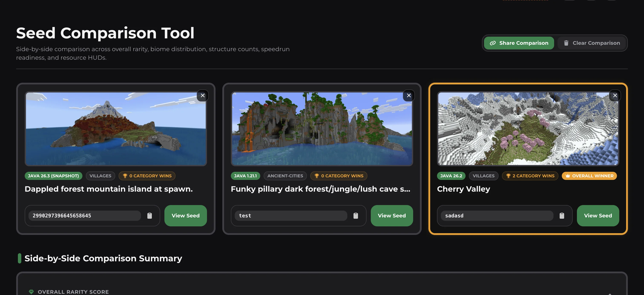
Task: Copy the 'test' seed with its clipboard icon
Action: pyautogui.click(x=356, y=216)
